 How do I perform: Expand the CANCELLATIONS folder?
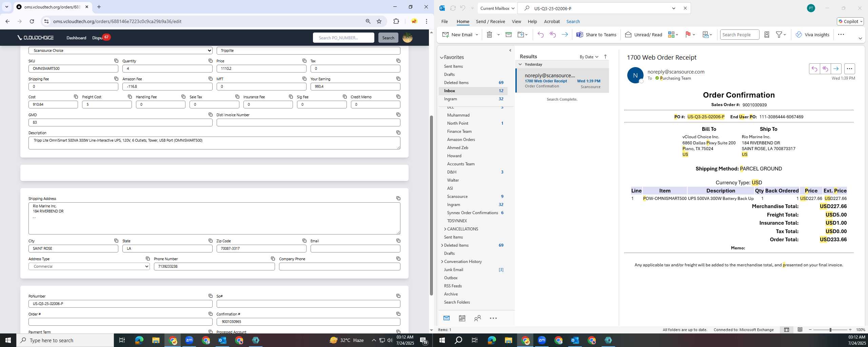[445, 229]
